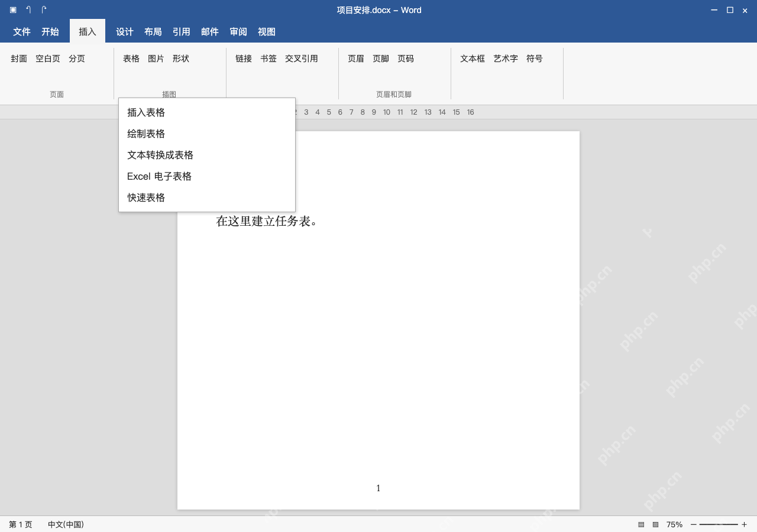Switch view using the dotted-pattern status icon
Screen dimensions: 757x532
(655, 524)
